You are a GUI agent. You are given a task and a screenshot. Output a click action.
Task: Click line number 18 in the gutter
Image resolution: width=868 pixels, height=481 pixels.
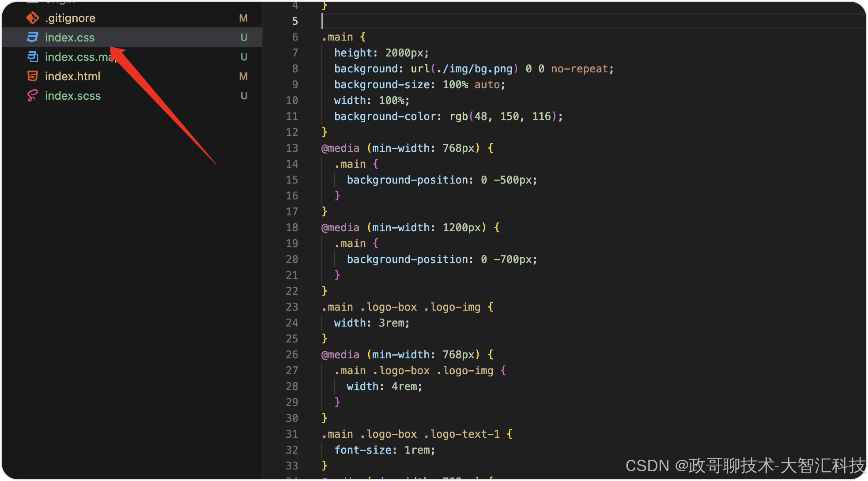[x=292, y=228]
